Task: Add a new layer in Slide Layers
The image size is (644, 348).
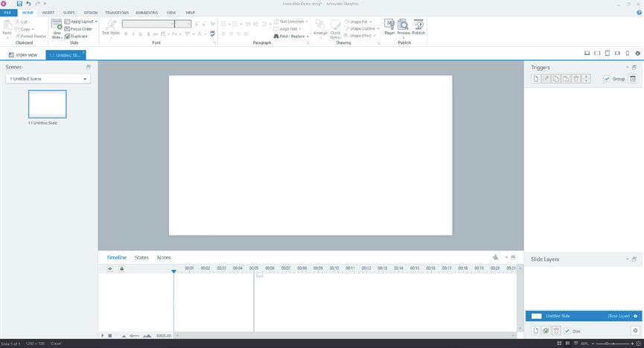Action: pyautogui.click(x=535, y=330)
